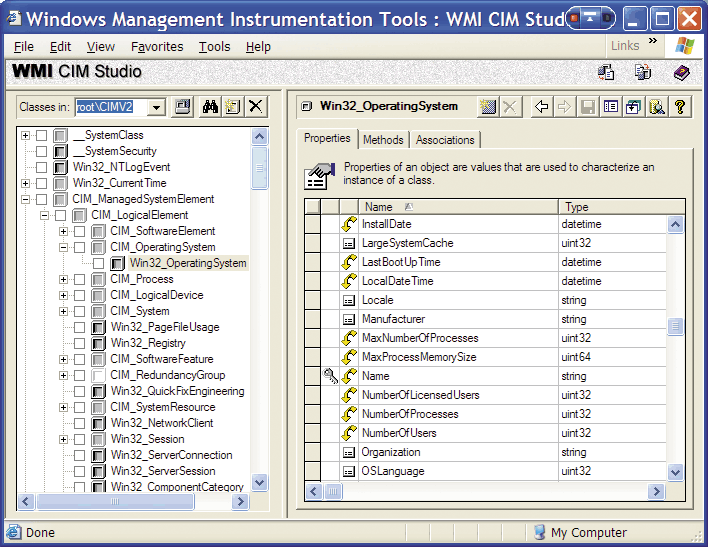708x547 pixels.
Task: Click the Windows flag logo
Action: pyautogui.click(x=685, y=46)
